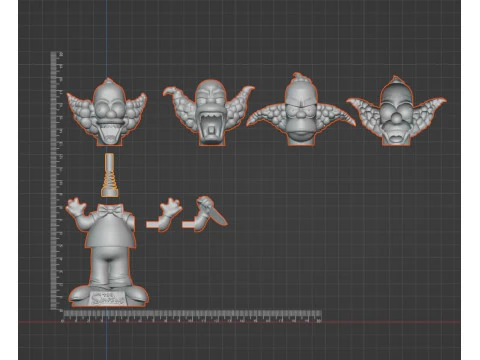Viewport: 480px width, 360px height.
Task: Select the horizontal measuring ruler object
Action: 192,316
